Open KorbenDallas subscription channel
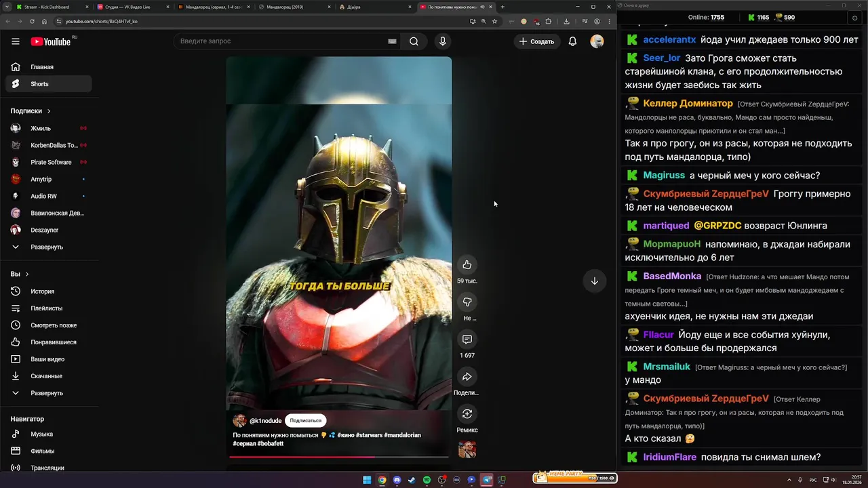The image size is (868, 488). [x=47, y=145]
